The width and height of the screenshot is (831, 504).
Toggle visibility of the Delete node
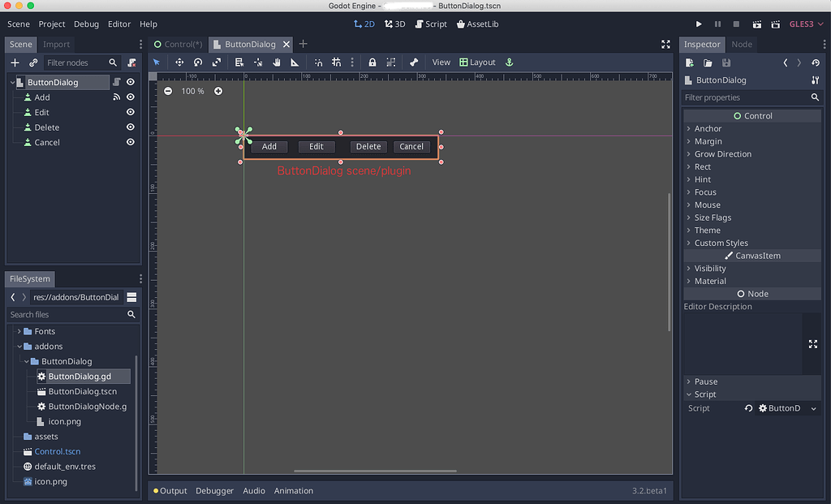point(130,127)
